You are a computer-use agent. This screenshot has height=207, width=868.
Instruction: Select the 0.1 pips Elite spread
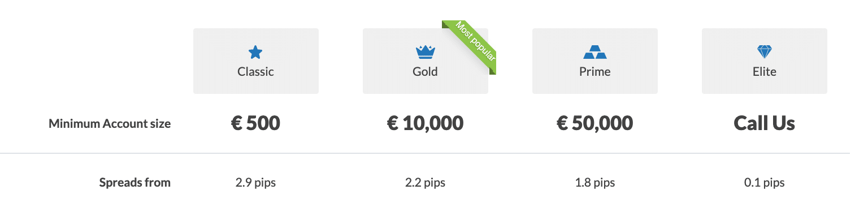coord(764,183)
